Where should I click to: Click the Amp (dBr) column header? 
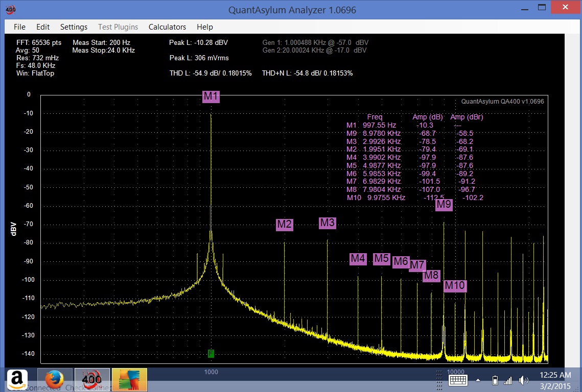click(467, 117)
